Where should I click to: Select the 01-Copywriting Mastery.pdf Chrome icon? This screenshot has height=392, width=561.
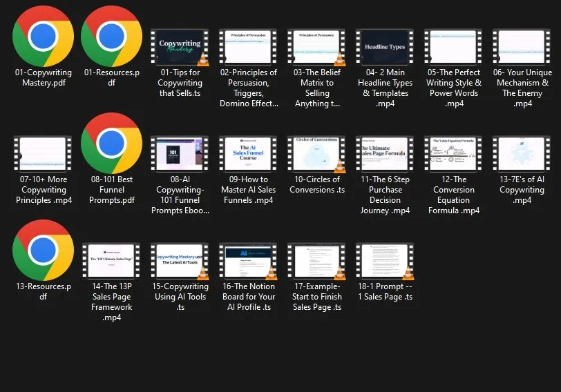click(43, 36)
